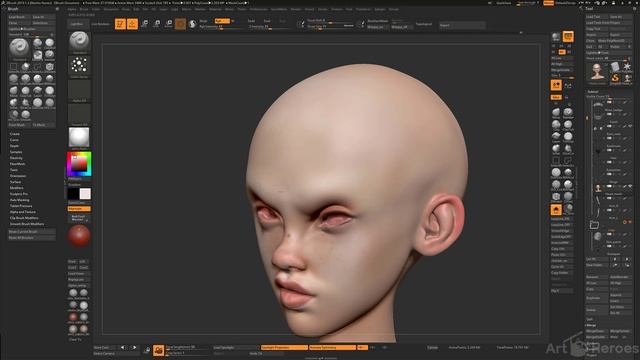Click Duplicate in the SubTool section

coord(596,298)
